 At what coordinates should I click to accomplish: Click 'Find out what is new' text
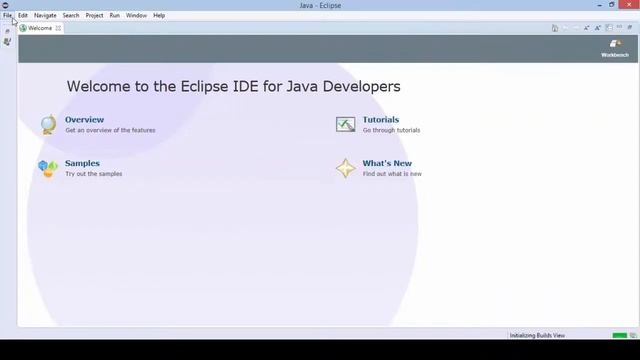392,174
